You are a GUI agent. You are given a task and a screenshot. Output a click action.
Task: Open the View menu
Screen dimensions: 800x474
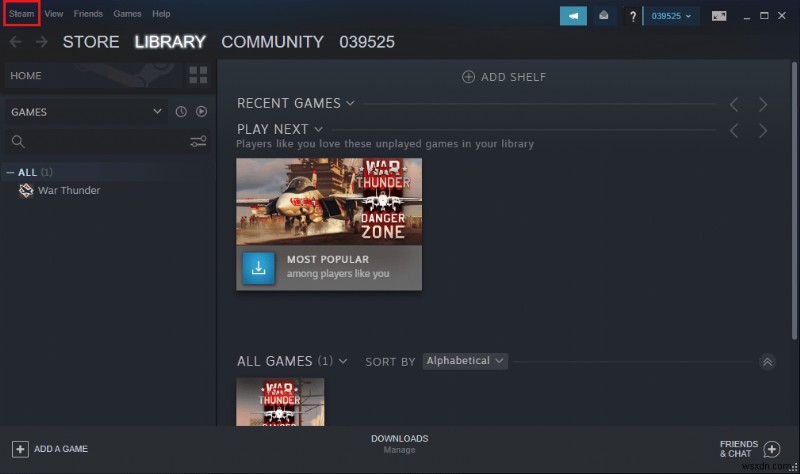[54, 14]
